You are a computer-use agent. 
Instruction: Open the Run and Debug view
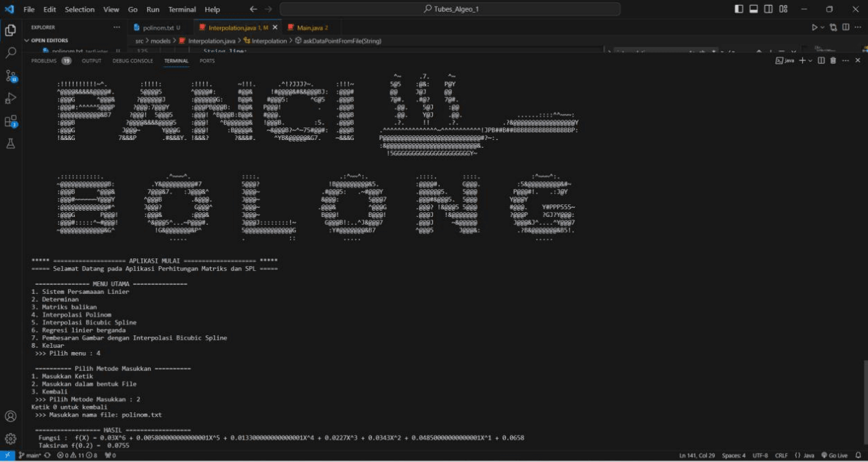pyautogui.click(x=11, y=98)
